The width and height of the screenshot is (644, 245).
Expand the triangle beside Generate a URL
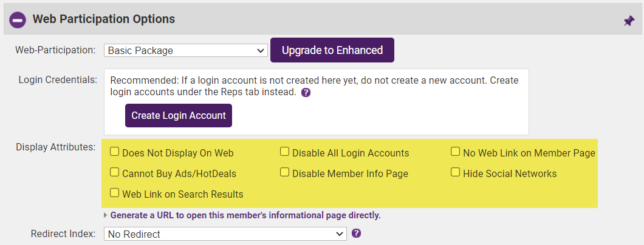click(x=106, y=215)
